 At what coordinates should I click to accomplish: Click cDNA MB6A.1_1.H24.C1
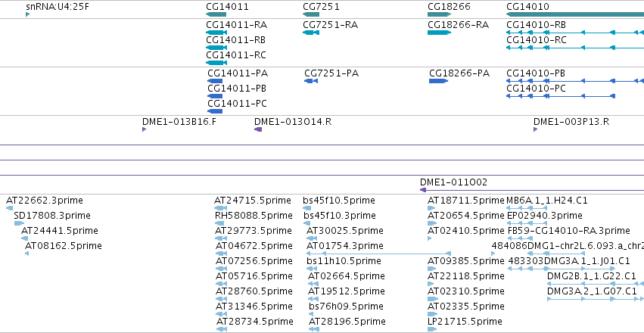[x=547, y=201]
